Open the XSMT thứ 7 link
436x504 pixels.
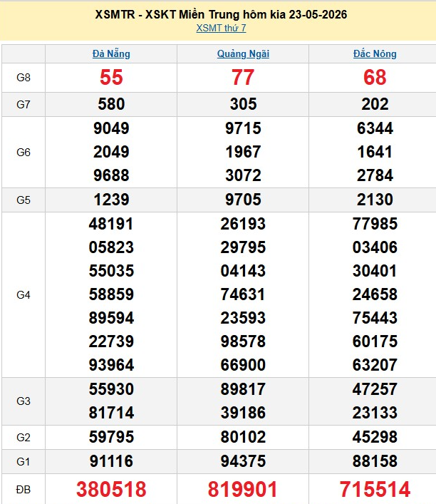[x=221, y=29]
